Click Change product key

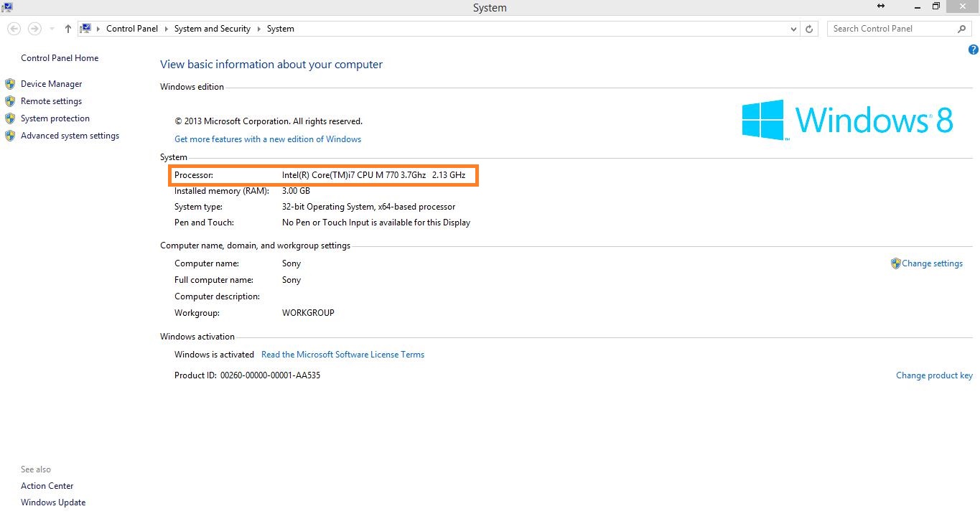point(934,375)
